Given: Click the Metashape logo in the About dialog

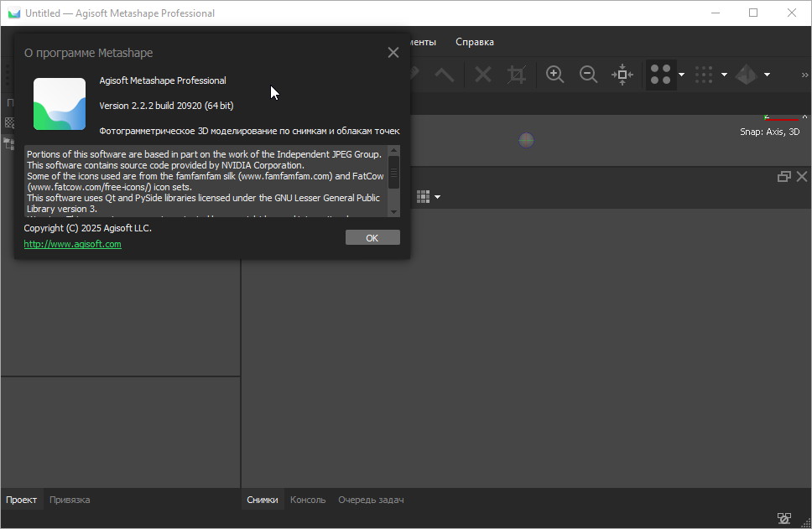Looking at the screenshot, I should (x=60, y=104).
